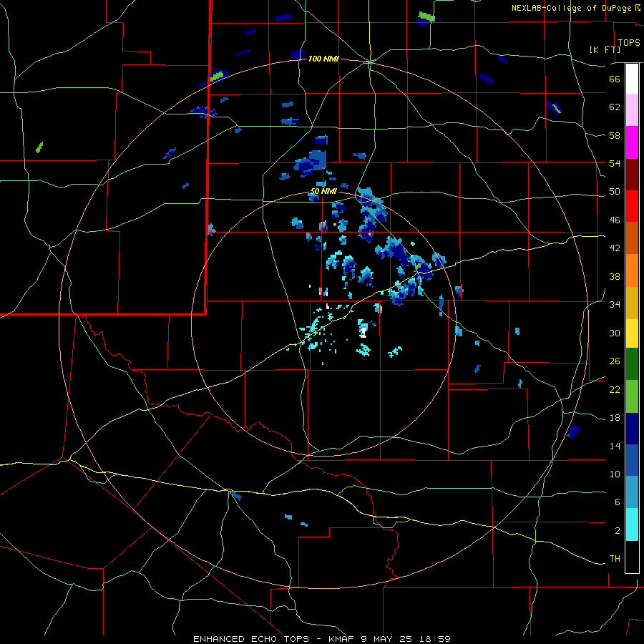
Task: Pick the gold legend swatch
Action: pyautogui.click(x=632, y=303)
